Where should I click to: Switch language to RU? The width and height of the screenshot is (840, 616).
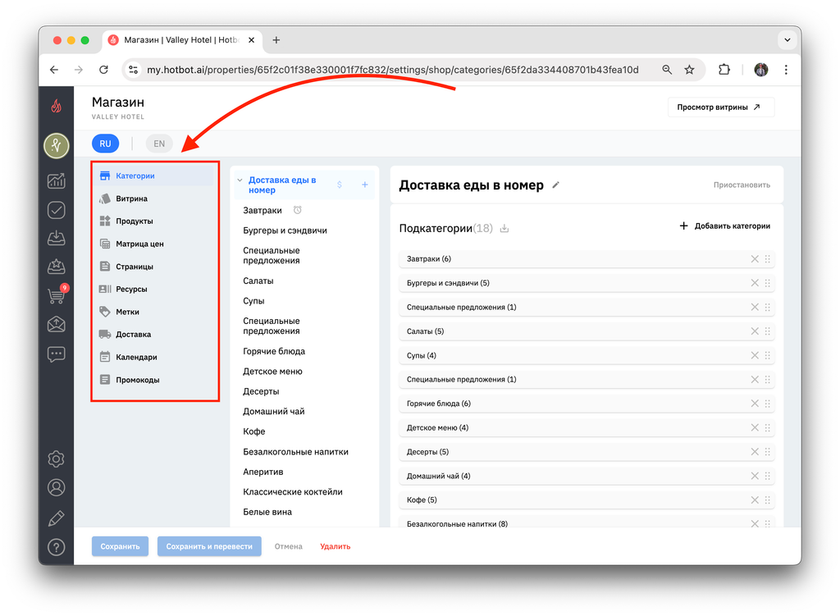pos(105,144)
